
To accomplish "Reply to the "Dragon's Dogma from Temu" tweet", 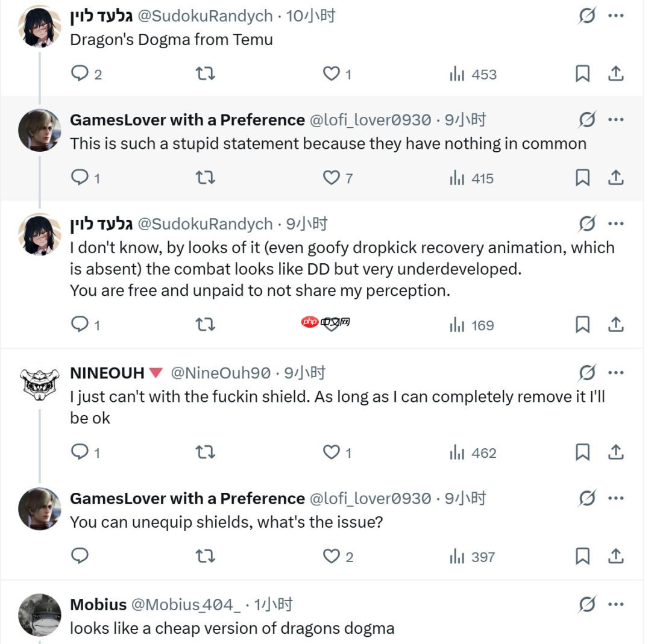I will pyautogui.click(x=80, y=74).
